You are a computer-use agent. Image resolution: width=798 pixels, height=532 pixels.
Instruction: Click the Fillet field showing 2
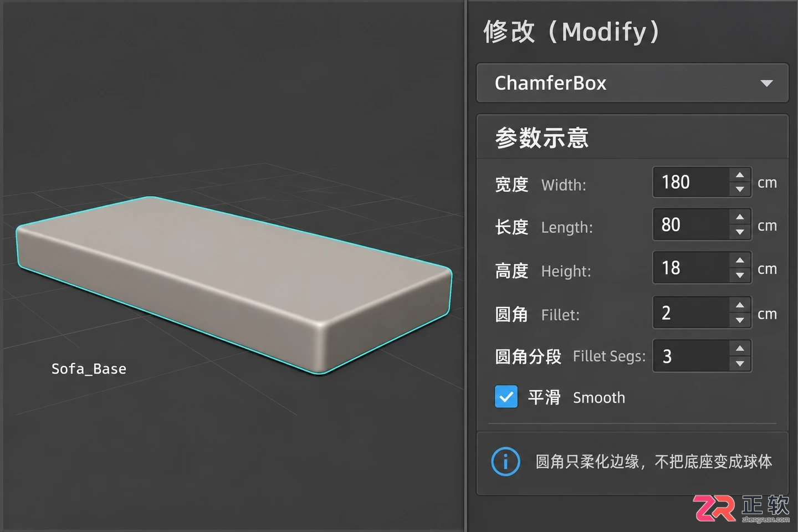691,313
